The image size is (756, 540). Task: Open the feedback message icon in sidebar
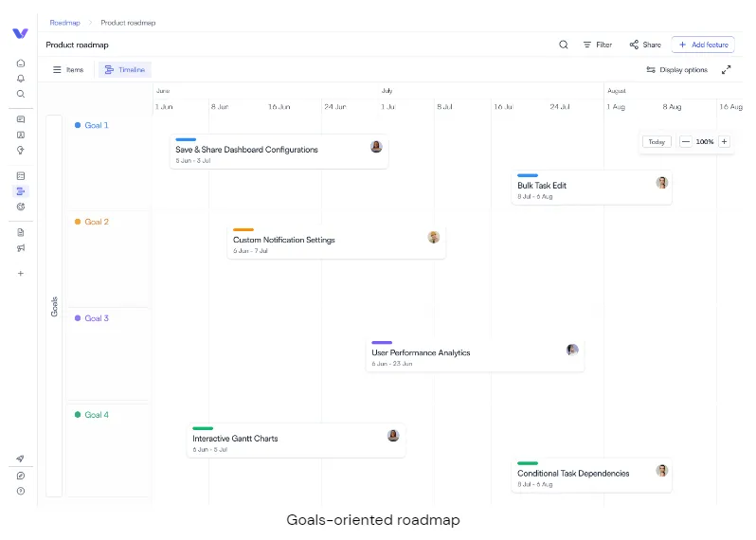[x=21, y=119]
